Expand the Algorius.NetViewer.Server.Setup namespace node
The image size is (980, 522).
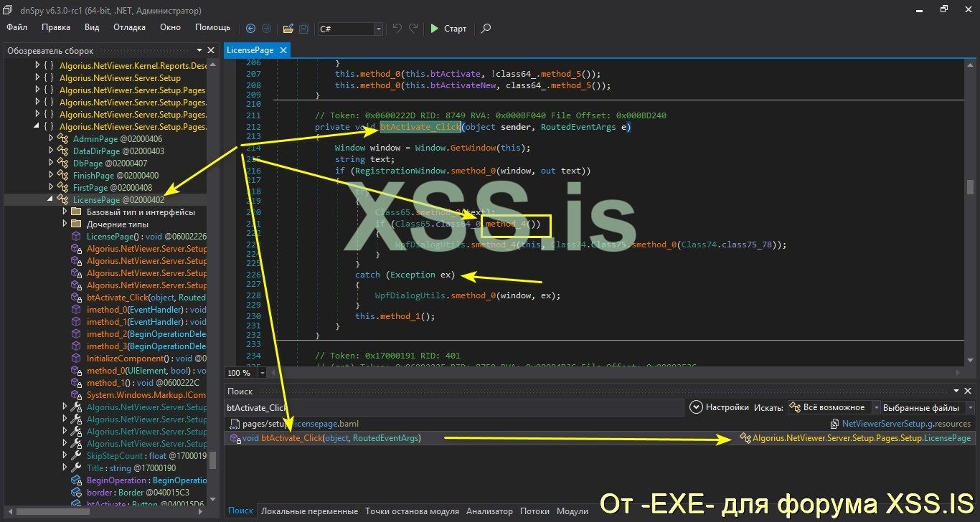[38, 77]
